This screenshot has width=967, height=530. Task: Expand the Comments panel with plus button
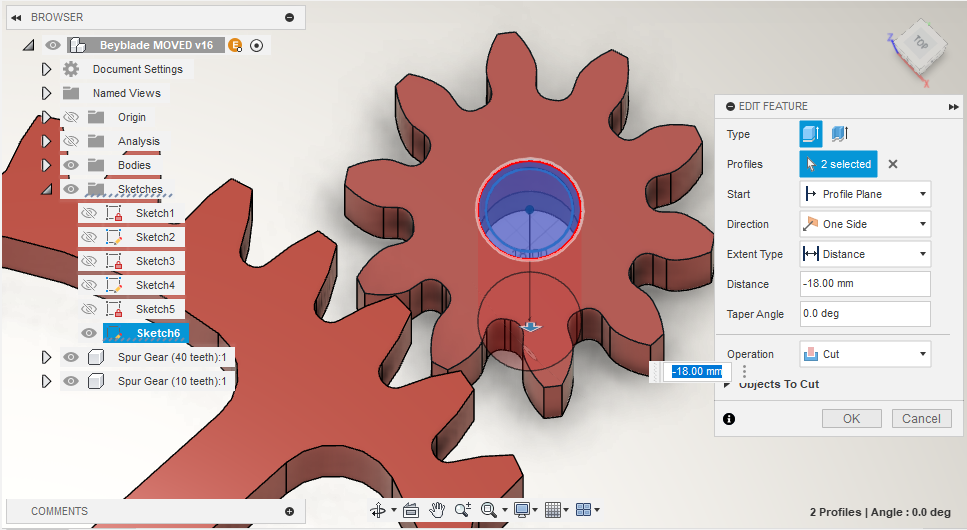[x=289, y=511]
